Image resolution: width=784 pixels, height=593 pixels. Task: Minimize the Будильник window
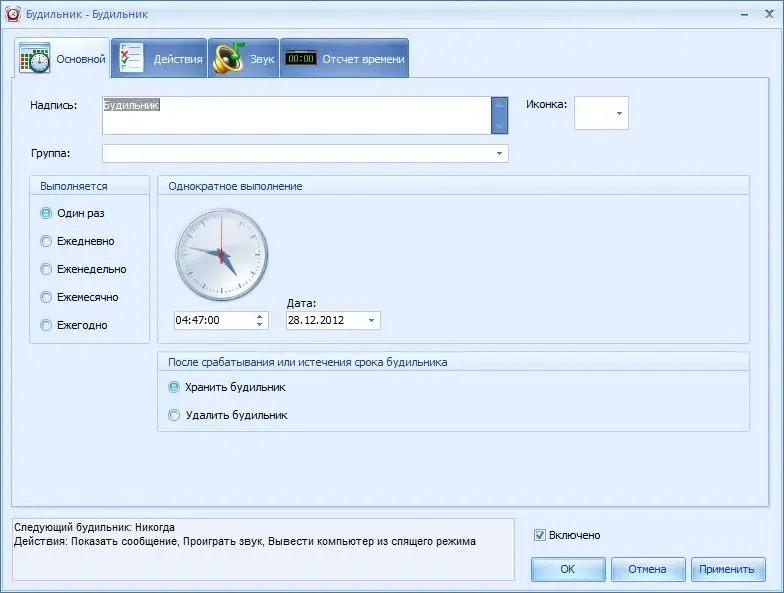point(744,14)
